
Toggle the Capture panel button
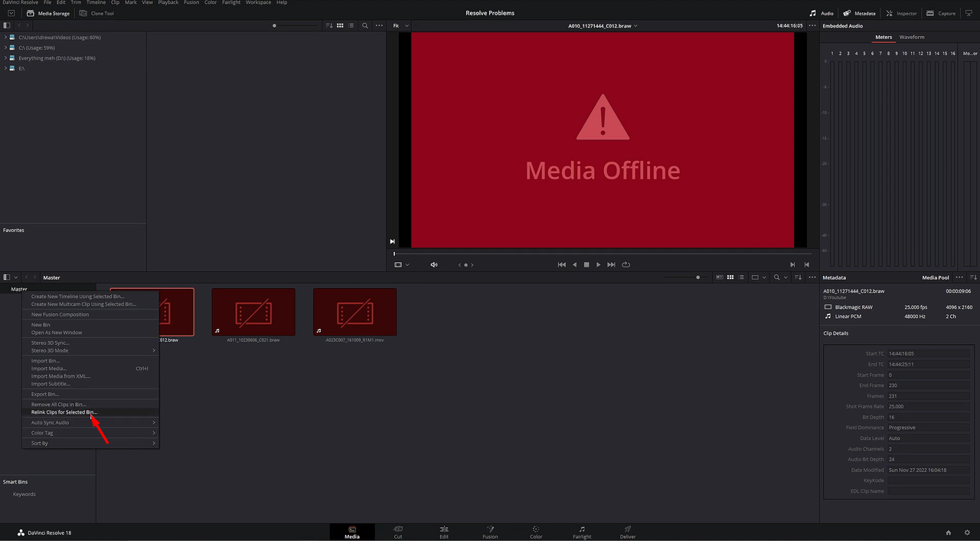click(941, 13)
